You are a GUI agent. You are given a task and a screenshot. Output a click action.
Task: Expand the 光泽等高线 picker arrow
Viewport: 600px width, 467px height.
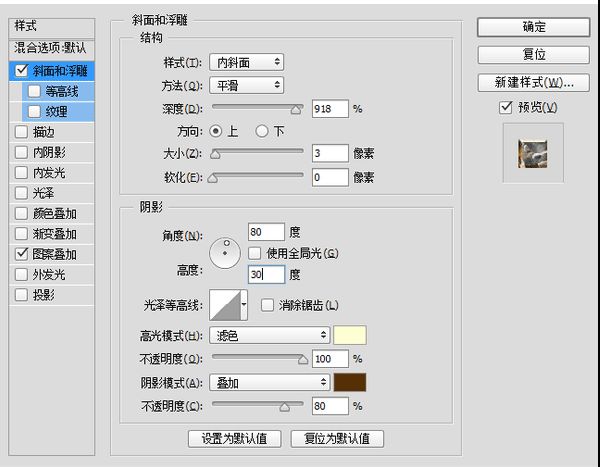pos(244,305)
